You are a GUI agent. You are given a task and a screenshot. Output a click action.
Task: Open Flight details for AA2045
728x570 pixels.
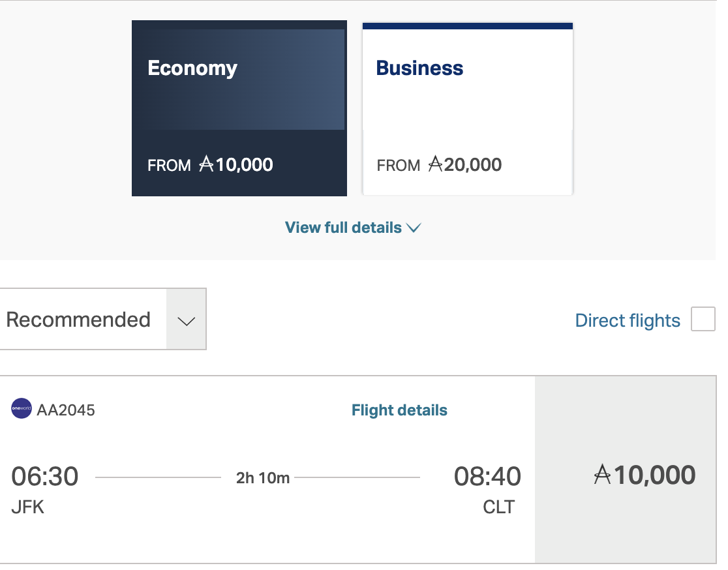399,410
